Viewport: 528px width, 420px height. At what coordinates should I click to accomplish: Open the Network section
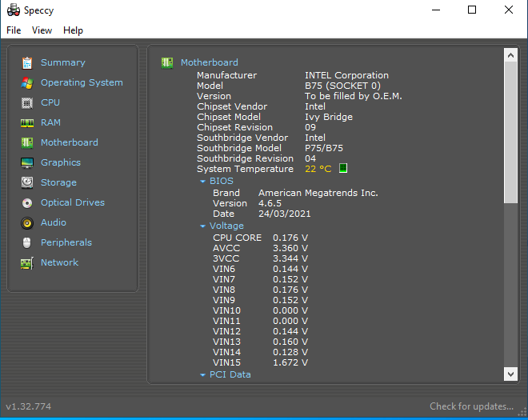pyautogui.click(x=60, y=262)
